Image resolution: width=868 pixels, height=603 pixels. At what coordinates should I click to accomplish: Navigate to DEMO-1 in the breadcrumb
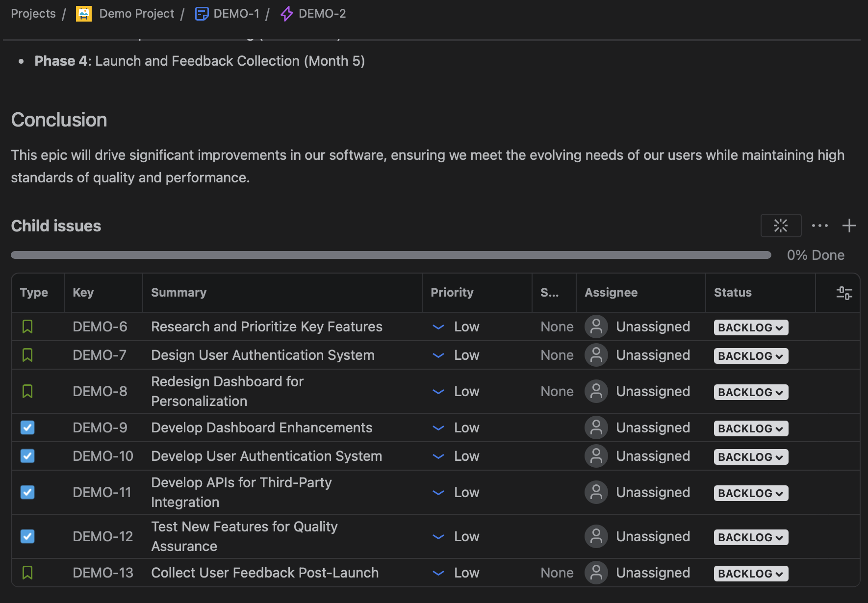[236, 14]
